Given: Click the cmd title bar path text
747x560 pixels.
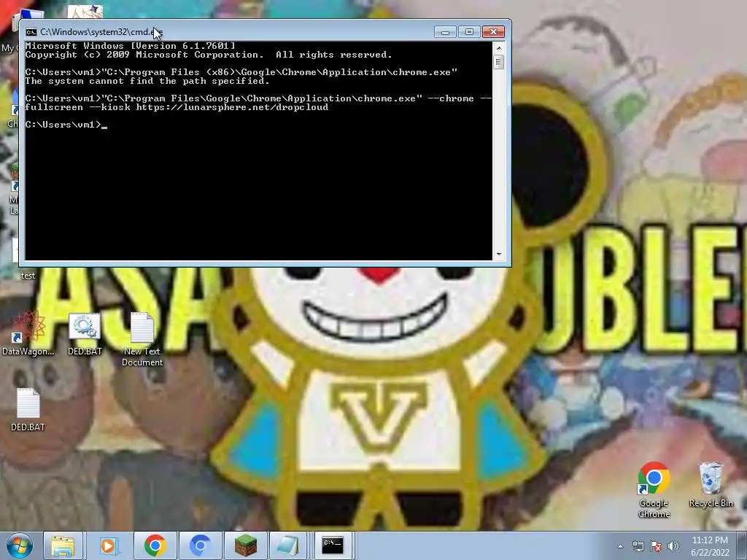Looking at the screenshot, I should tap(101, 32).
